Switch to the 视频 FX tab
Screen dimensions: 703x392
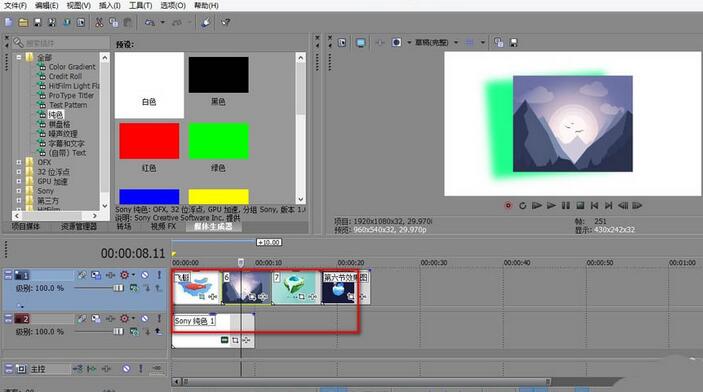click(163, 226)
